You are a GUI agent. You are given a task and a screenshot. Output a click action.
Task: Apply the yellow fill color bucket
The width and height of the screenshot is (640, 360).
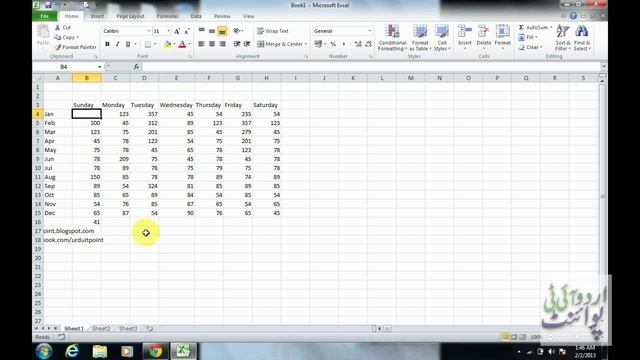click(x=167, y=44)
